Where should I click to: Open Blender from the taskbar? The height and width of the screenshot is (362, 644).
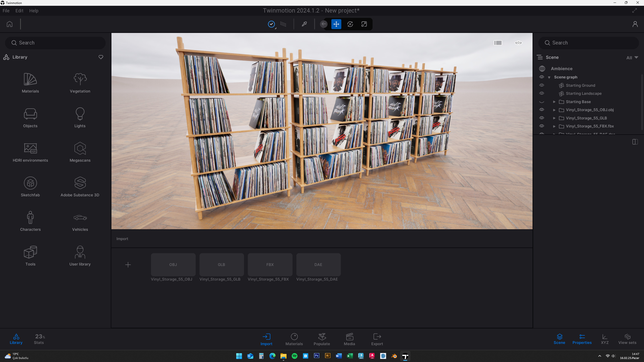[394, 356]
